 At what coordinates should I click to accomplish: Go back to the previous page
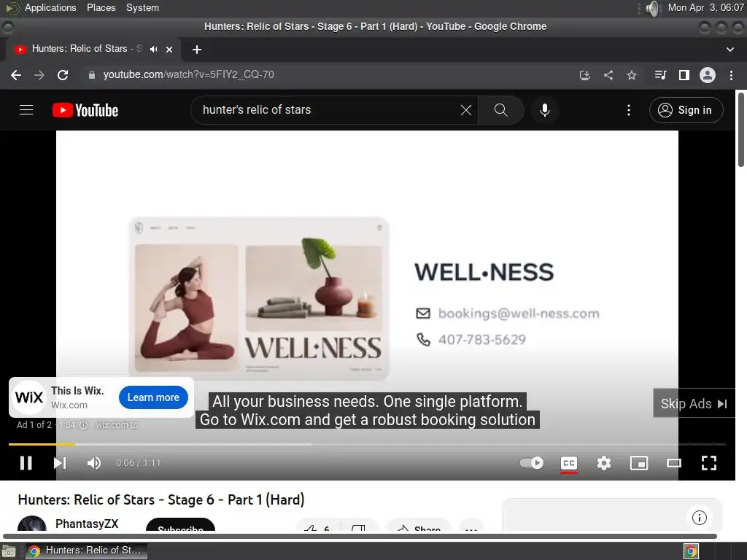(16, 75)
